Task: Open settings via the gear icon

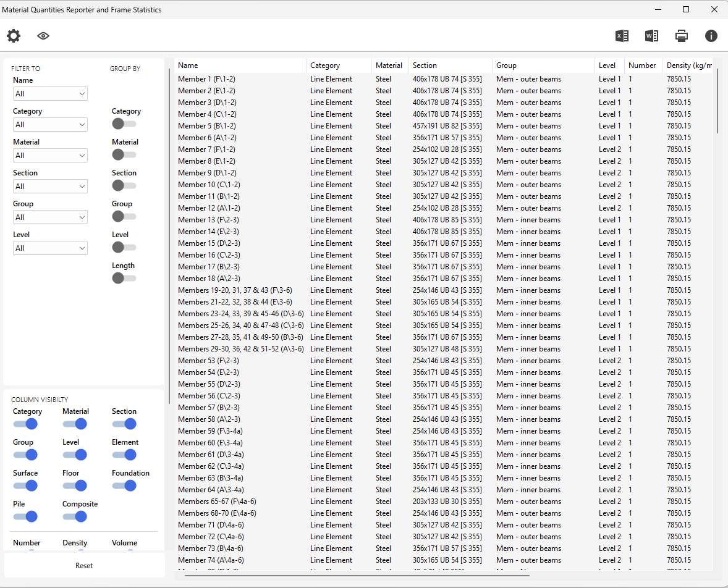Action: (x=14, y=36)
